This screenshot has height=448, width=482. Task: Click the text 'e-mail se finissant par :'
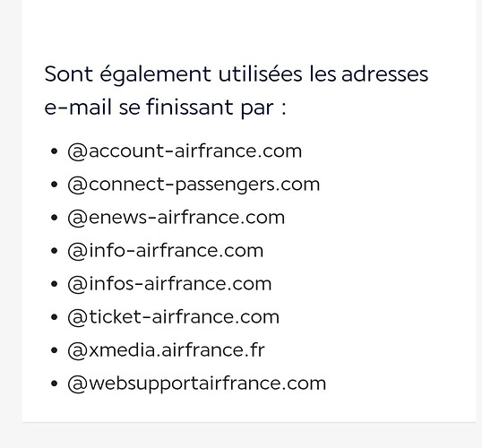coord(166,108)
